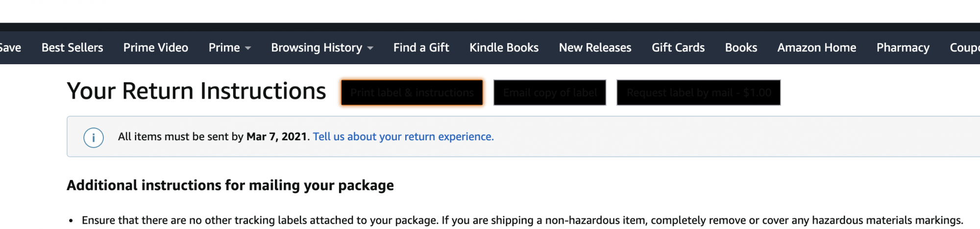Click the Additional instructions for mailing heading
The image size is (980, 229).
tap(230, 185)
